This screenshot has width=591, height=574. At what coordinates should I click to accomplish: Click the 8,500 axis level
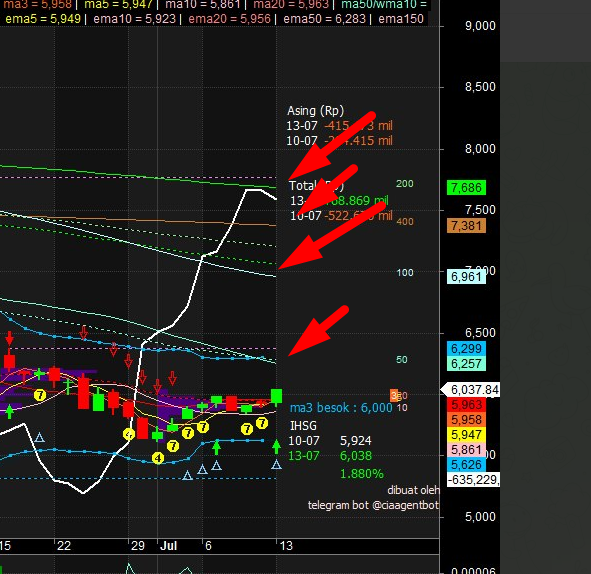[480, 87]
